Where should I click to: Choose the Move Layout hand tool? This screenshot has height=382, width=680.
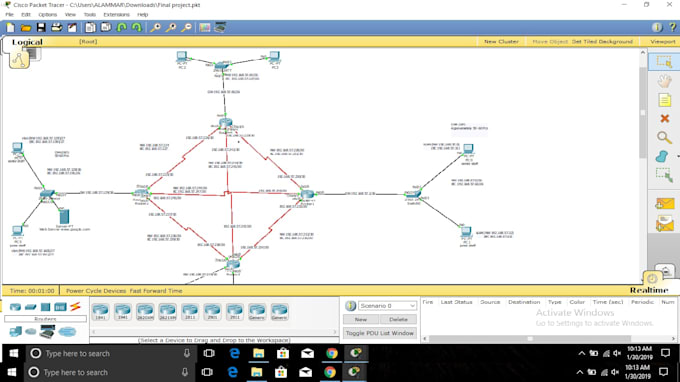pos(664,81)
